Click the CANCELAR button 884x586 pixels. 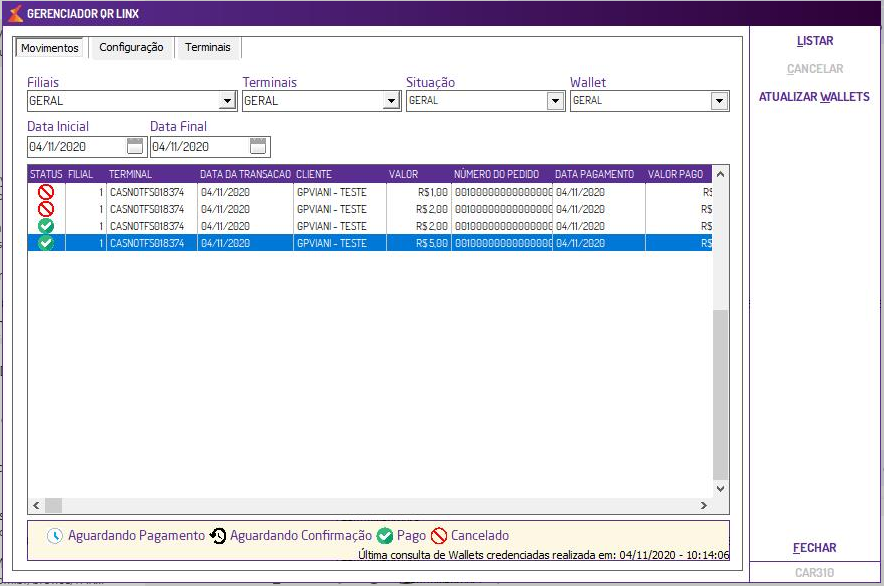pyautogui.click(x=815, y=69)
